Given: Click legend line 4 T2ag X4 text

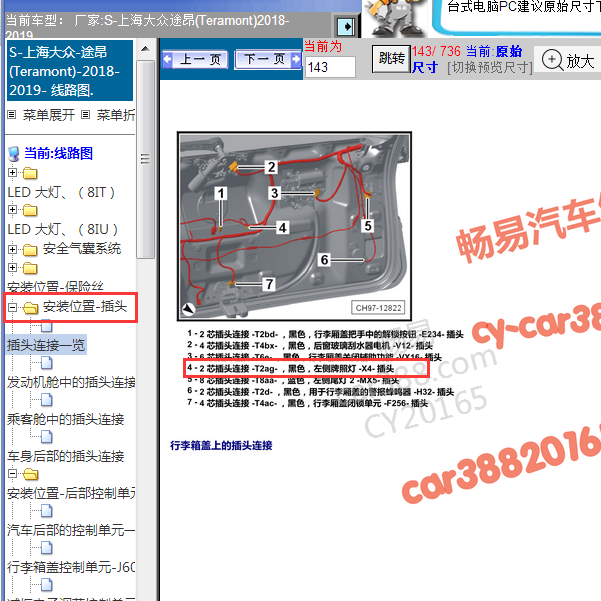Looking at the screenshot, I should point(290,369).
